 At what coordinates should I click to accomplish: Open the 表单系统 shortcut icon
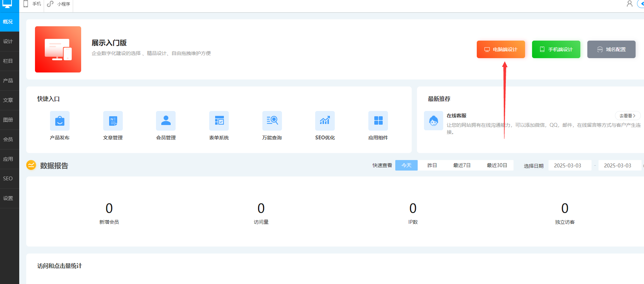[219, 121]
